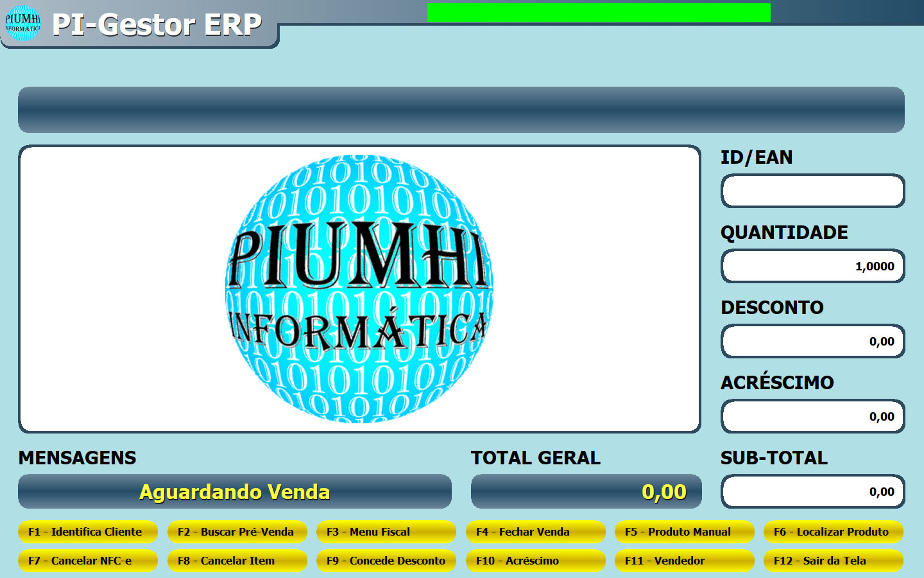The width and height of the screenshot is (924, 578).
Task: Click F10 - Acréscimo button
Action: (536, 561)
